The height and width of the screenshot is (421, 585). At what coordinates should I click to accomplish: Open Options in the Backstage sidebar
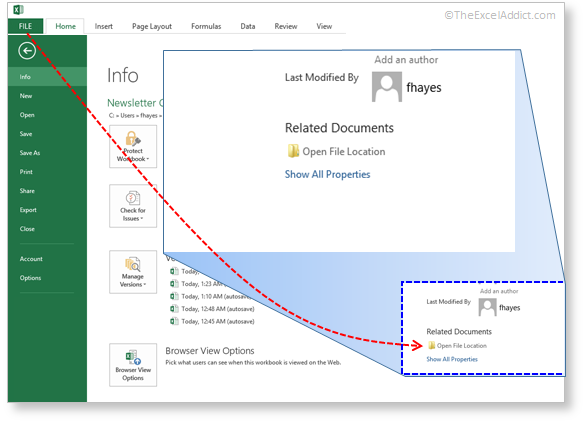tap(47, 278)
